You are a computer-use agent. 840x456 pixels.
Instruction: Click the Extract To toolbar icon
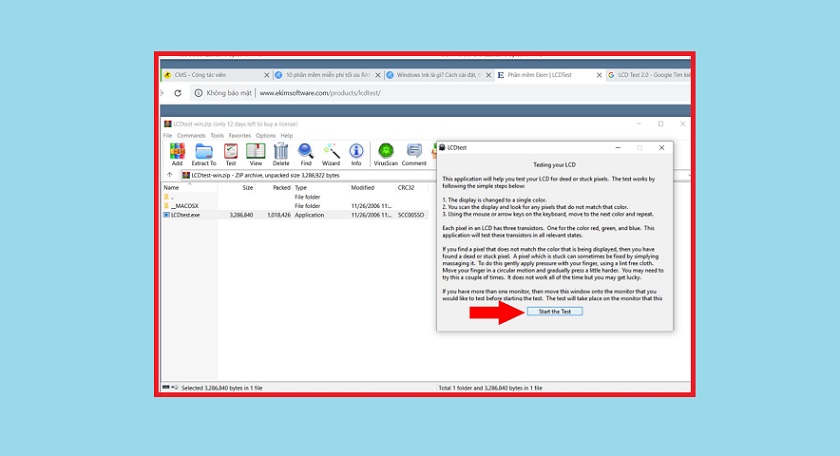coord(204,153)
